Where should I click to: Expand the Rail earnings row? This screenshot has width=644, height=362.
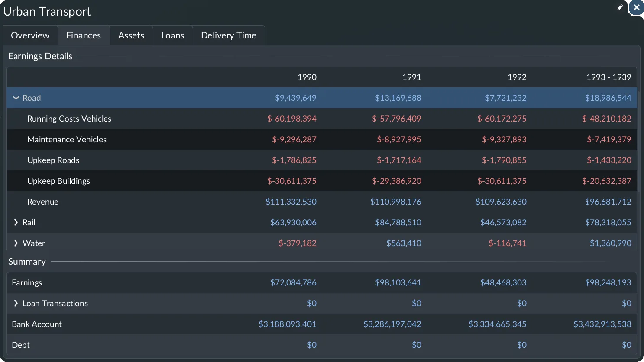(16, 222)
